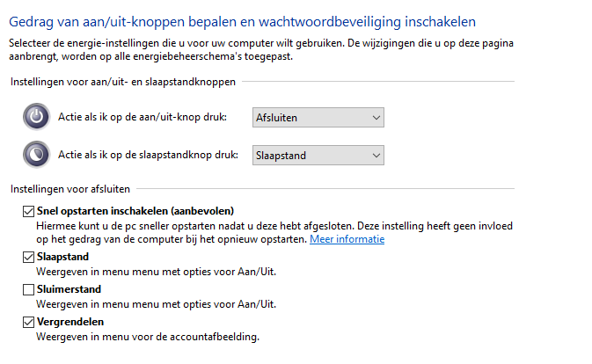Click the bold Vergrendelen label text
This screenshot has width=592, height=364.
click(70, 322)
